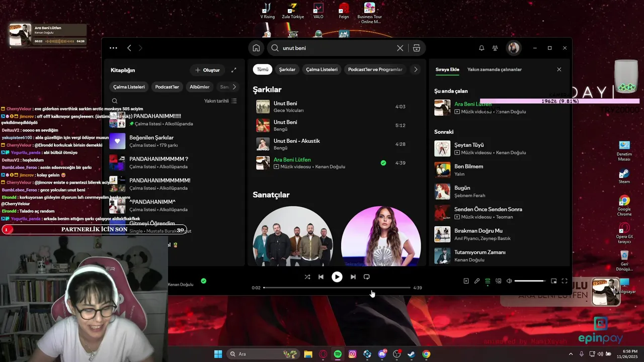Switch to Yakın zamanda çalınanlar tab
The width and height of the screenshot is (644, 362).
[495, 70]
